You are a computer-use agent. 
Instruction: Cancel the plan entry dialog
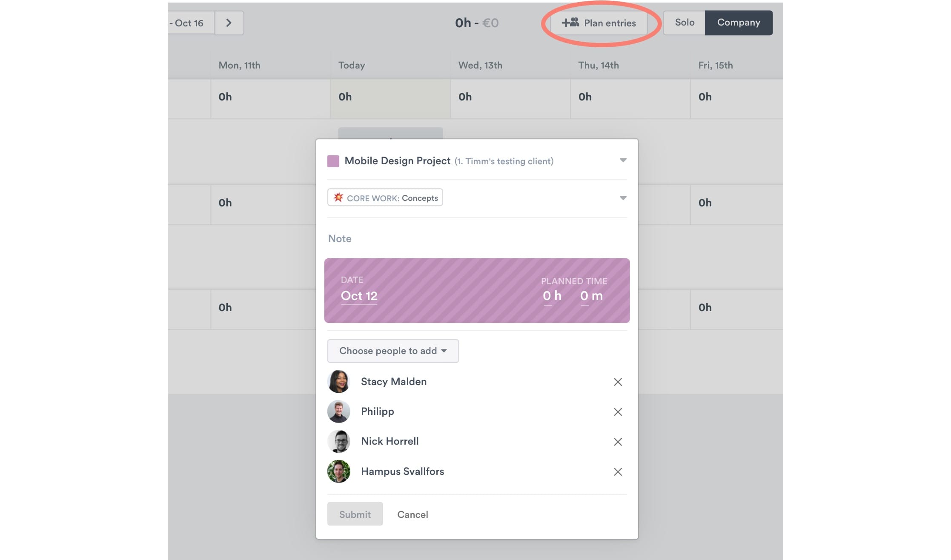[x=412, y=514]
